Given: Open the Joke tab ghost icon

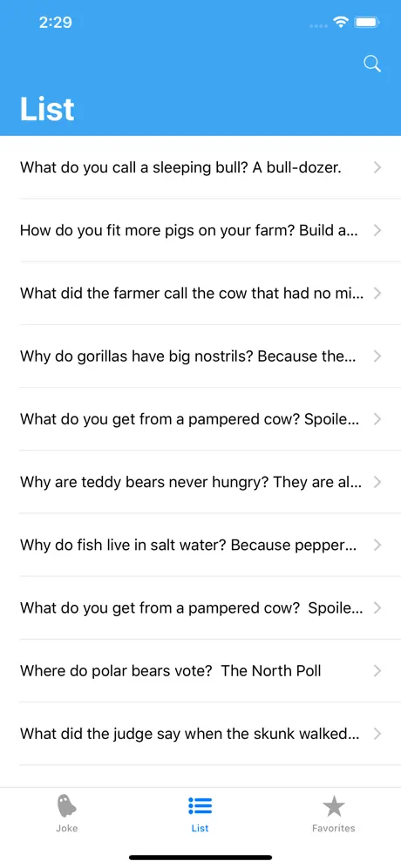Looking at the screenshot, I should pos(66,806).
